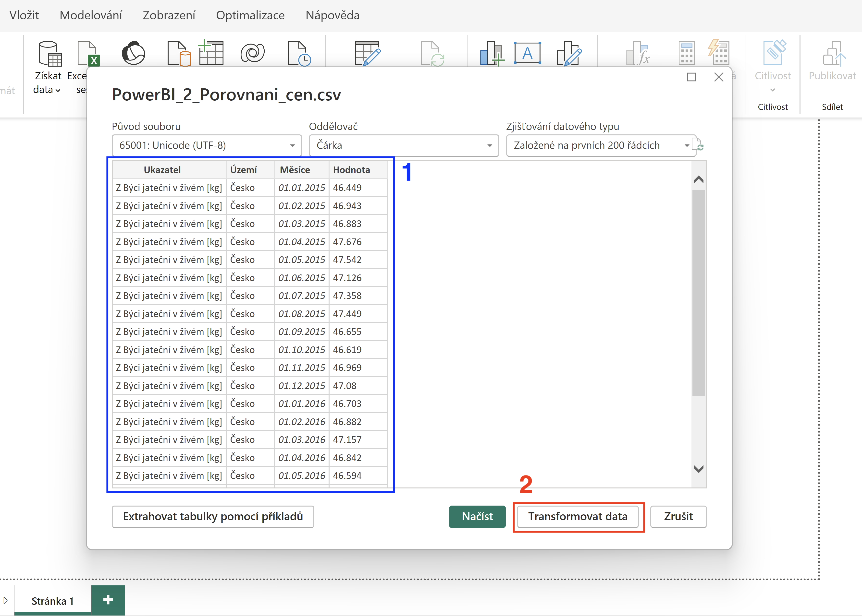Open the Zjišťování datového typu dropdown
Viewport: 862px width, 616px height.
pos(601,145)
